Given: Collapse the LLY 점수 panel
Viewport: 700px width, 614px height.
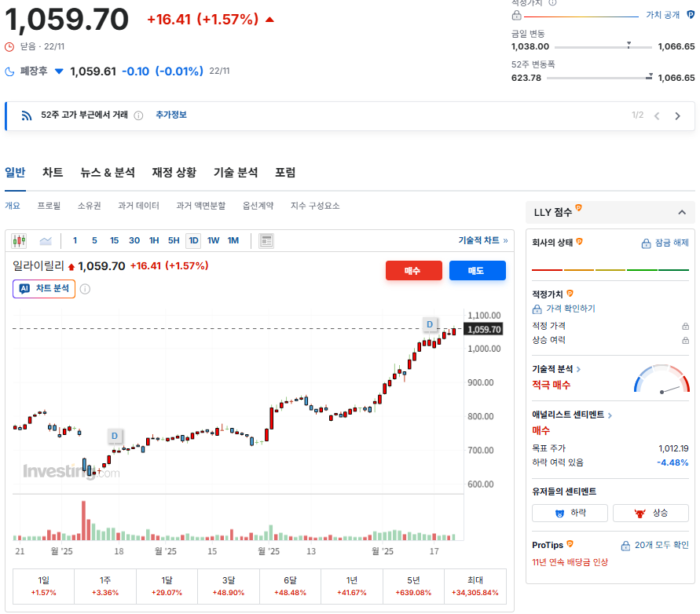Looking at the screenshot, I should tap(682, 213).
